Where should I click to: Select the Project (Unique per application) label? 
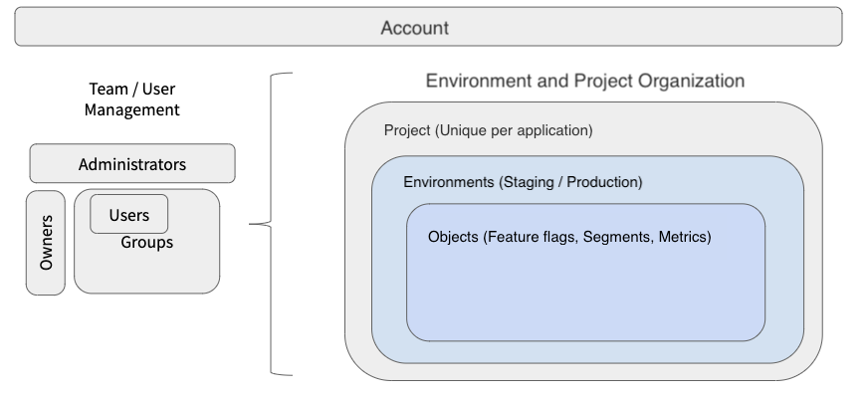(488, 130)
